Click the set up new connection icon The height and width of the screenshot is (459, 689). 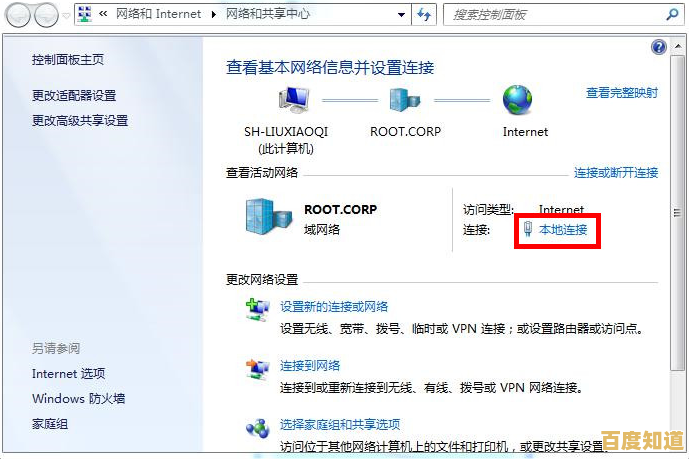257,310
